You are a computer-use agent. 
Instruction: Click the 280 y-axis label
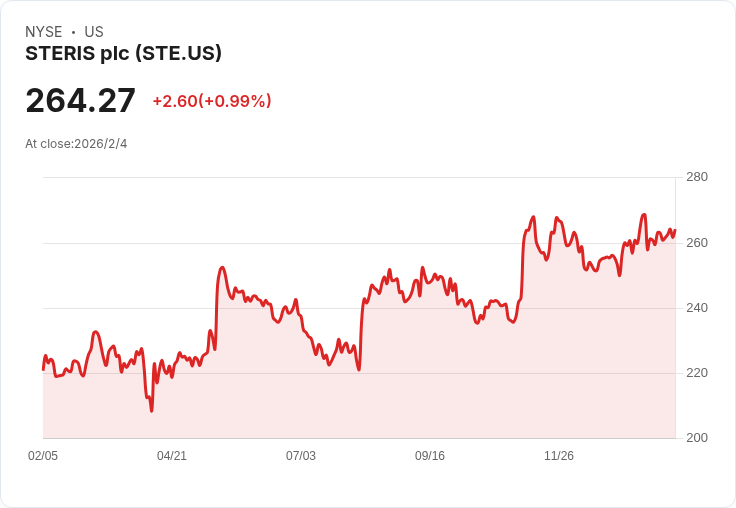coord(696,177)
